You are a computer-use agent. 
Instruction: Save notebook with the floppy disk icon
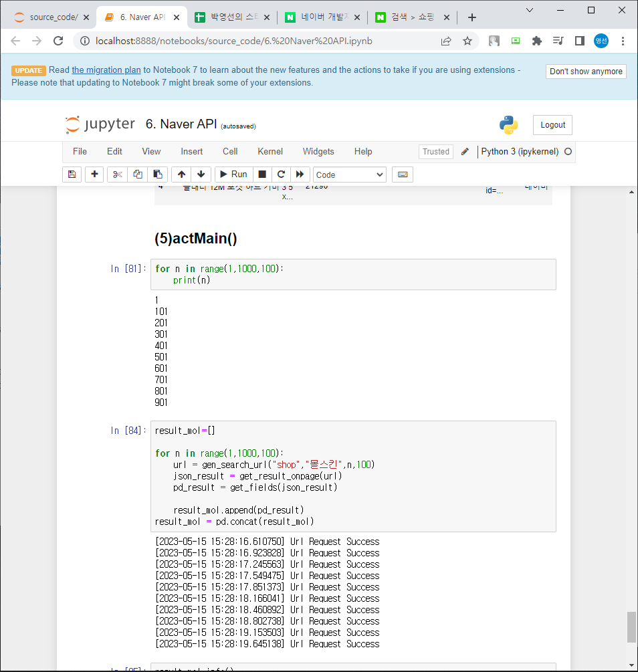point(72,175)
